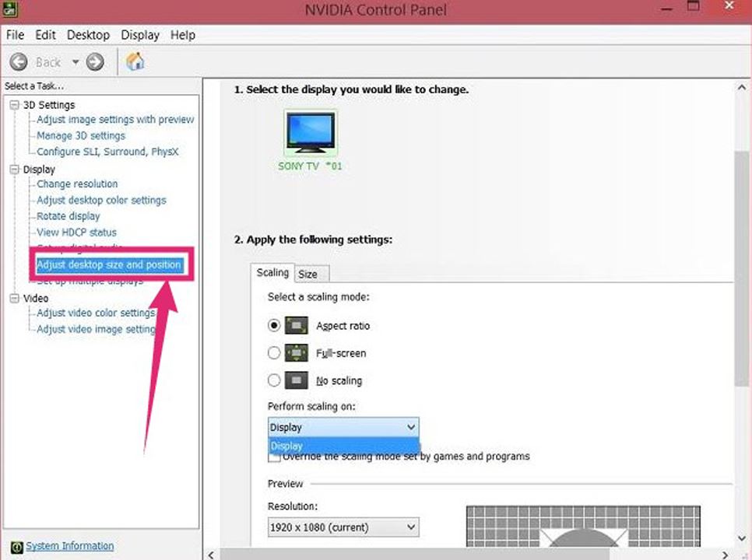Switch to the Size tab

coord(308,274)
